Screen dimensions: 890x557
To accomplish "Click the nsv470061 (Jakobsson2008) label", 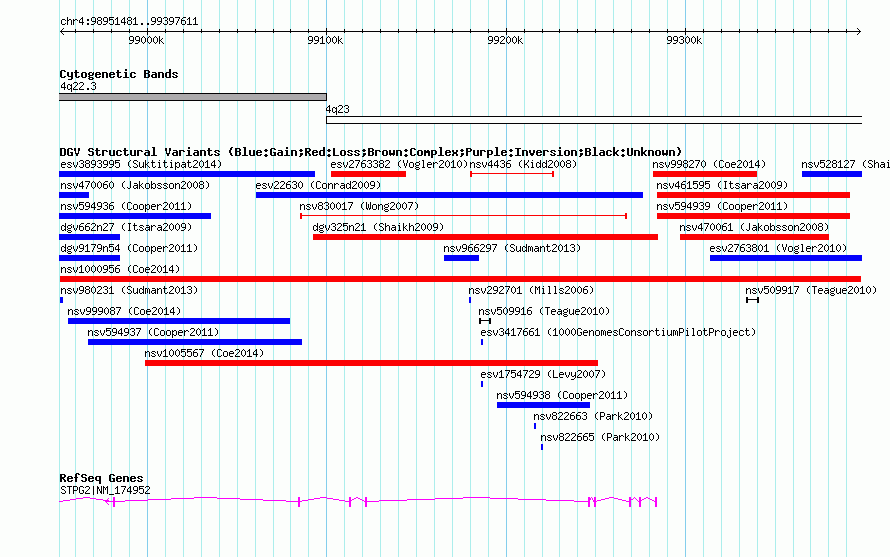I will click(754, 227).
